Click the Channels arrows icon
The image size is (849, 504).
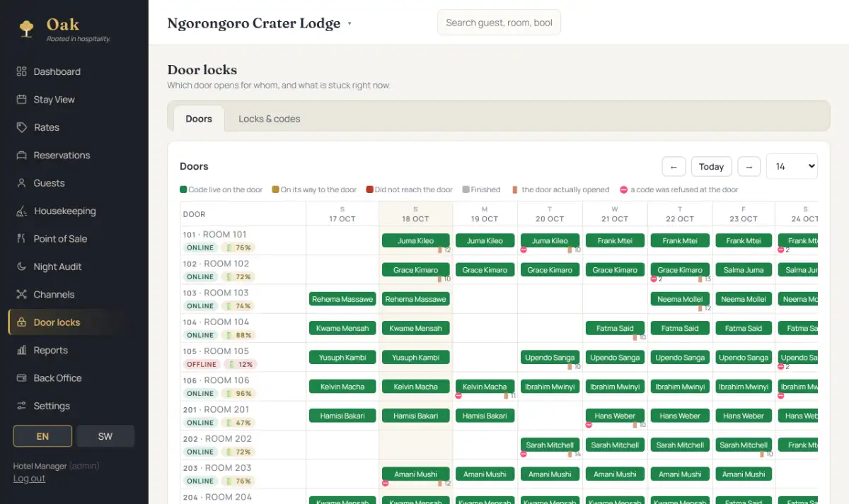coord(21,294)
